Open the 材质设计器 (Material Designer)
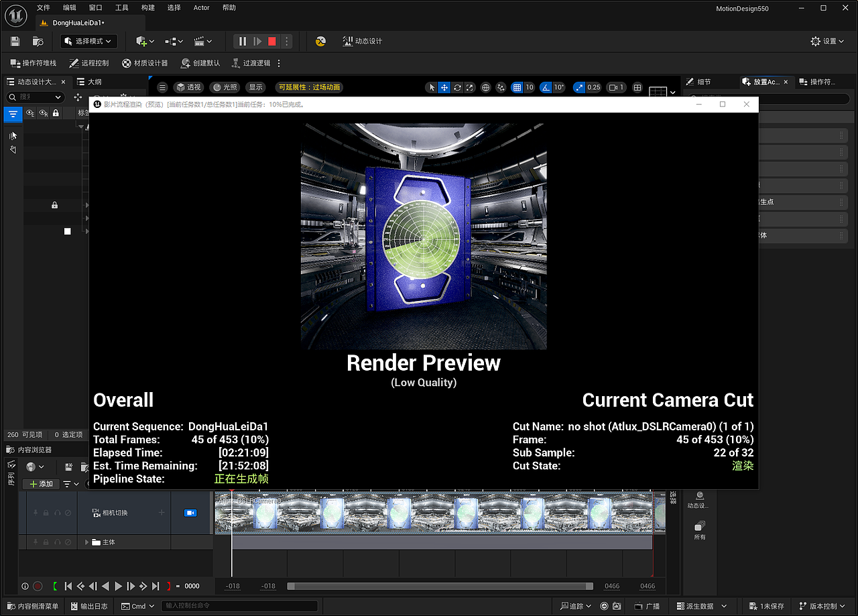 [143, 64]
